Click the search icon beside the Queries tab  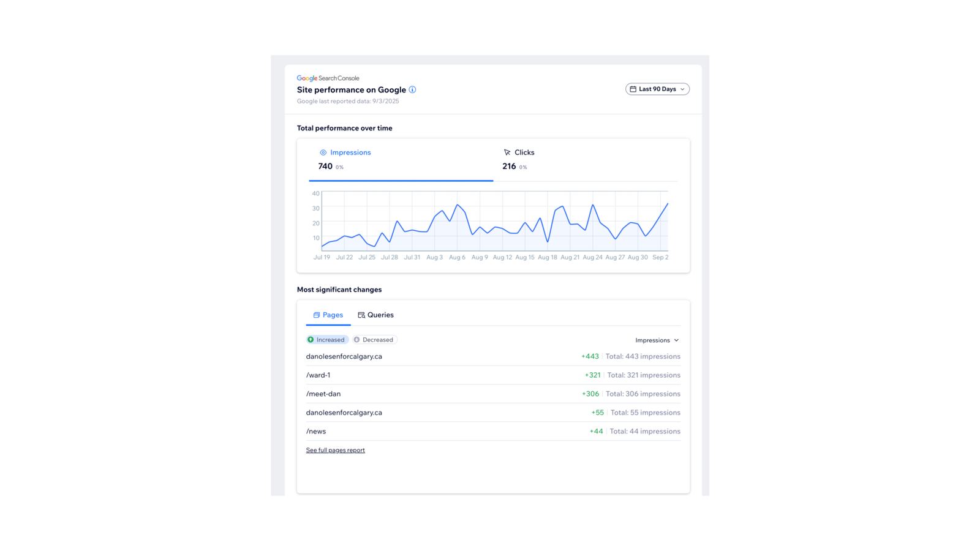[x=361, y=315]
